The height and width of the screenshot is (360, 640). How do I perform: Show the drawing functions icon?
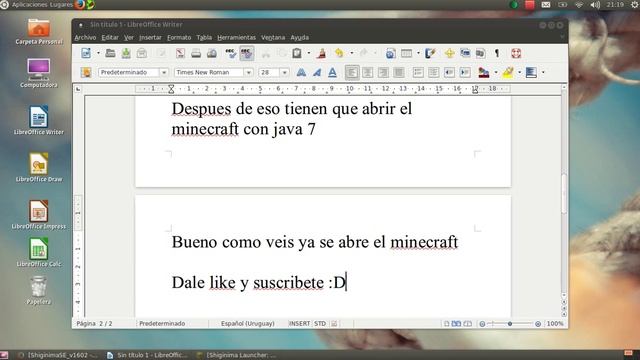coord(430,53)
